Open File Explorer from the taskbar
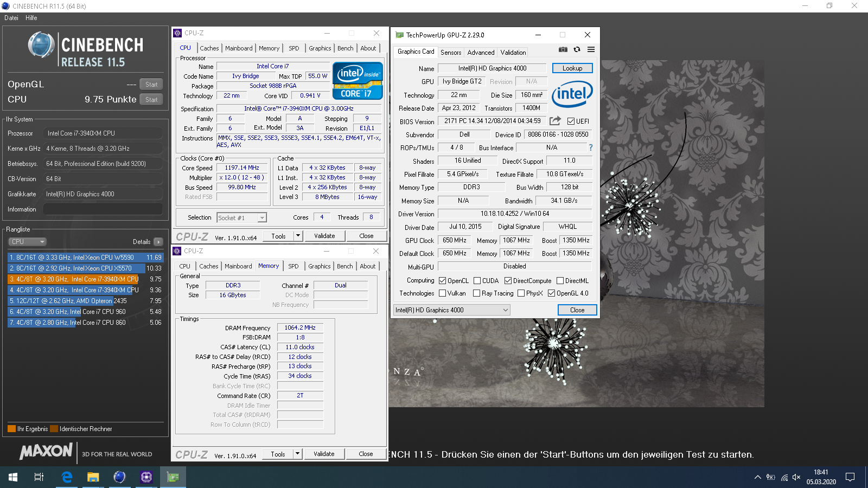Viewport: 868px width, 488px height. 93,477
